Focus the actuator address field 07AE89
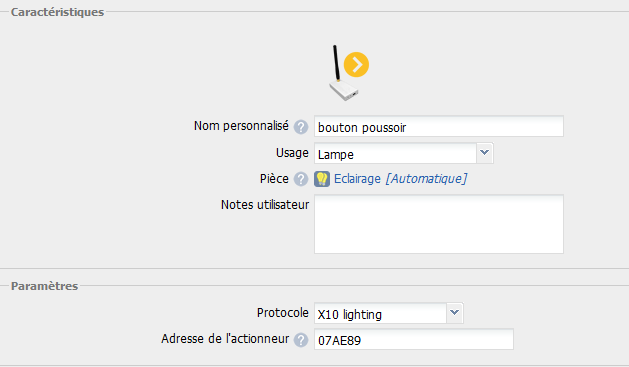The height and width of the screenshot is (367, 629). coord(414,339)
